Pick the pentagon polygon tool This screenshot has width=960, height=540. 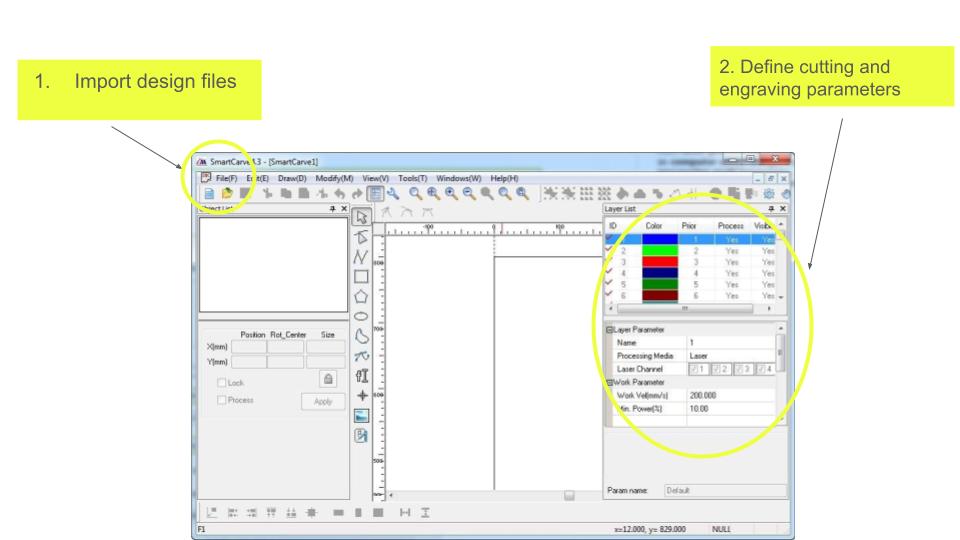[x=364, y=296]
